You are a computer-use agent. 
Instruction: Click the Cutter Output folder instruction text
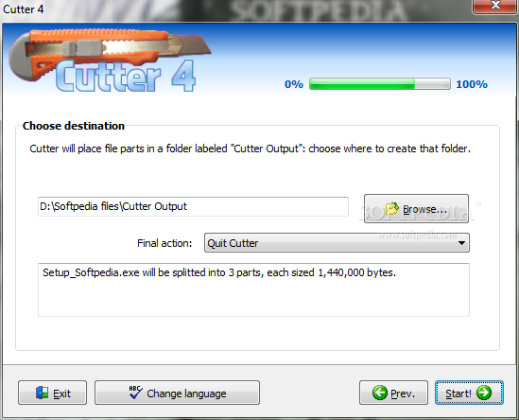tap(250, 149)
